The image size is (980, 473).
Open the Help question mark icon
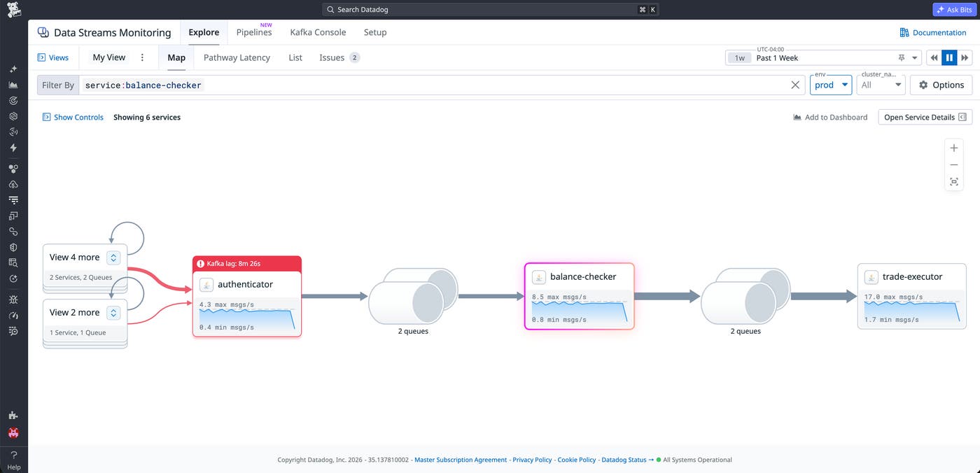[x=14, y=455]
